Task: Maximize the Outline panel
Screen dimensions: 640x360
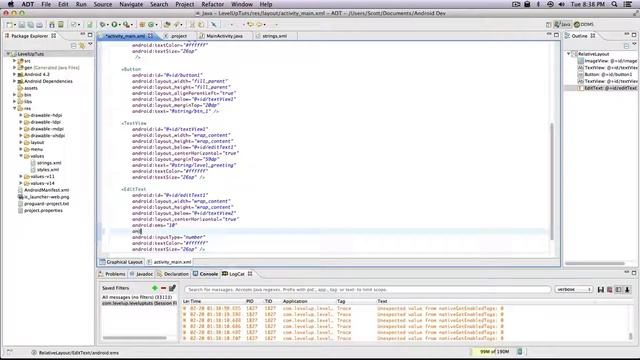Action: 634,35
